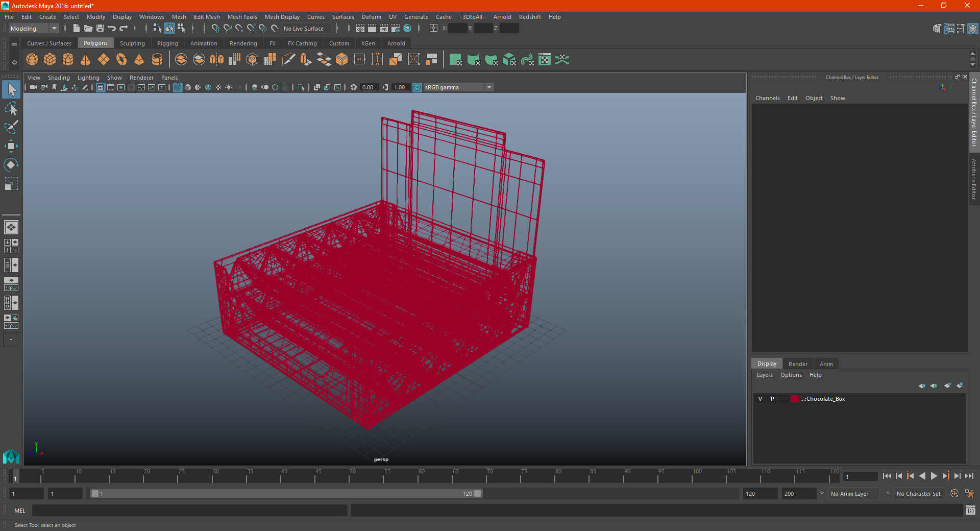Toggle playback P of Chocolate_Box layer
Image resolution: width=980 pixels, height=531 pixels.
[772, 399]
